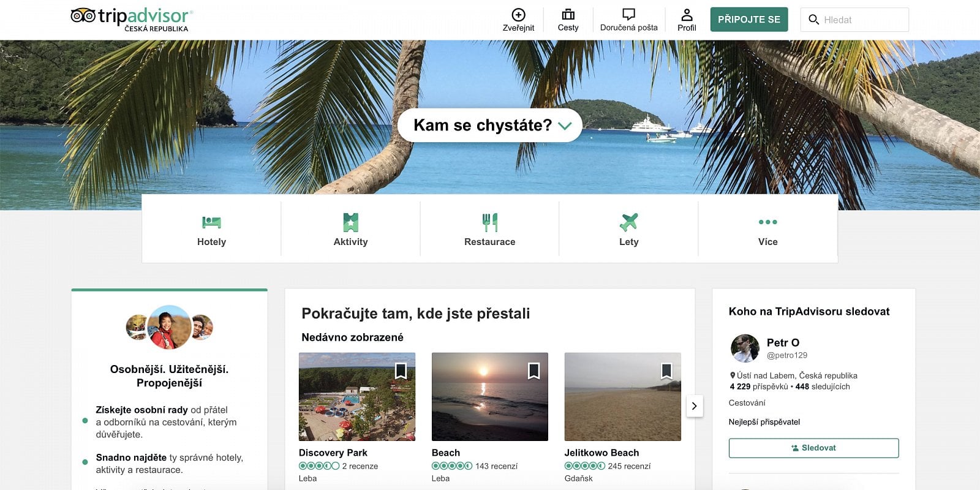Open Petr O name link
Viewport: 980px width, 490px height.
783,342
